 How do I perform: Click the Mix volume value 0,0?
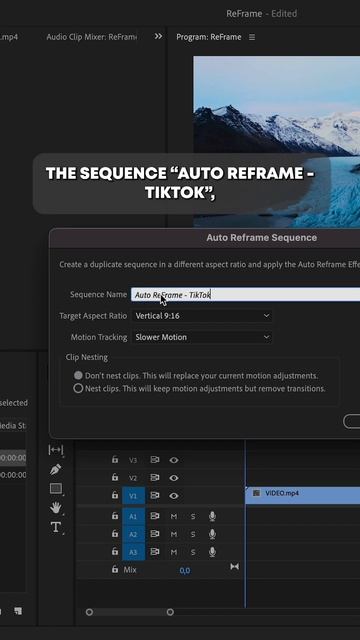click(184, 570)
